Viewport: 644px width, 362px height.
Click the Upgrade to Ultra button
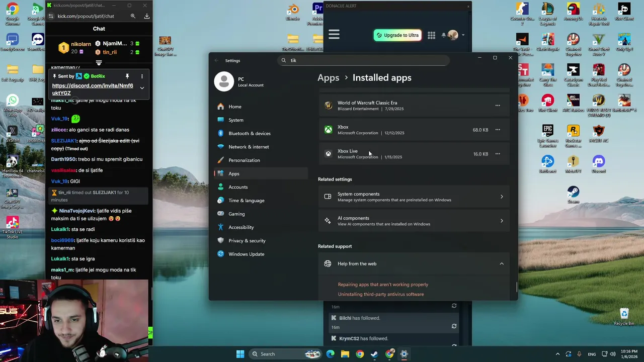(x=397, y=35)
